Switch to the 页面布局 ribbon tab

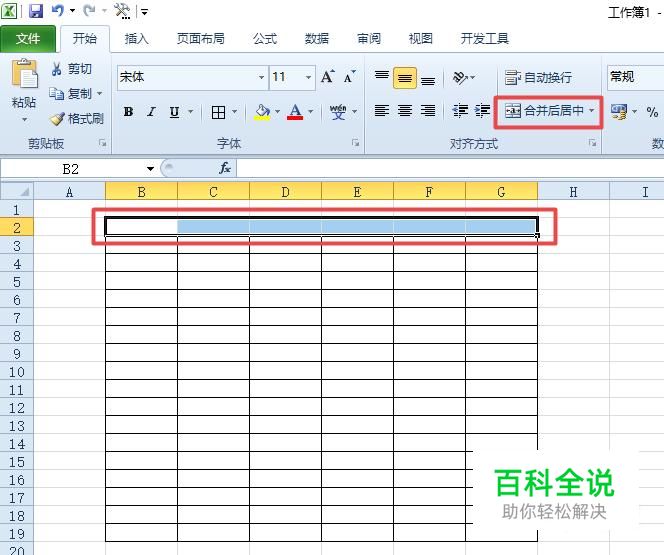201,39
